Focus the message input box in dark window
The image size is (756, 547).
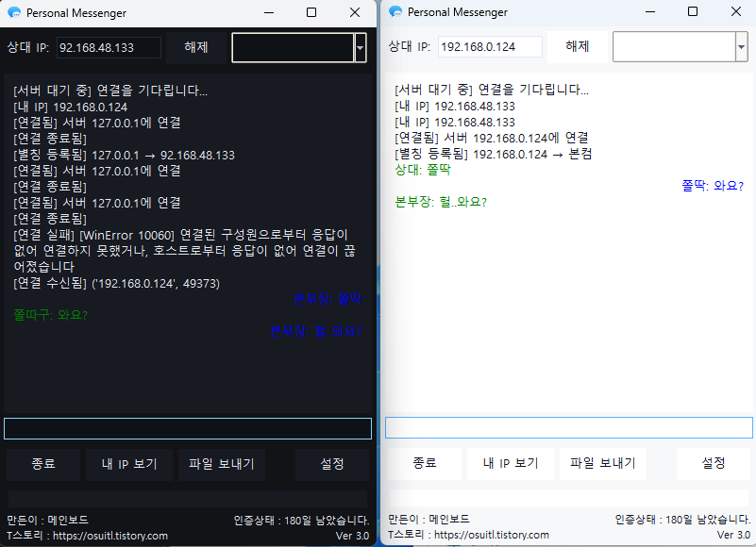coord(188,428)
